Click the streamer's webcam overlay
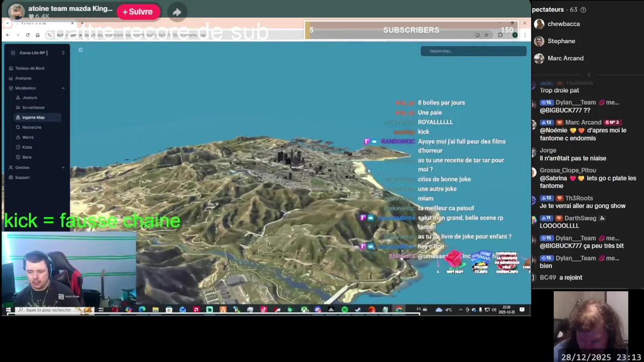The height and width of the screenshot is (362, 644). [69, 268]
